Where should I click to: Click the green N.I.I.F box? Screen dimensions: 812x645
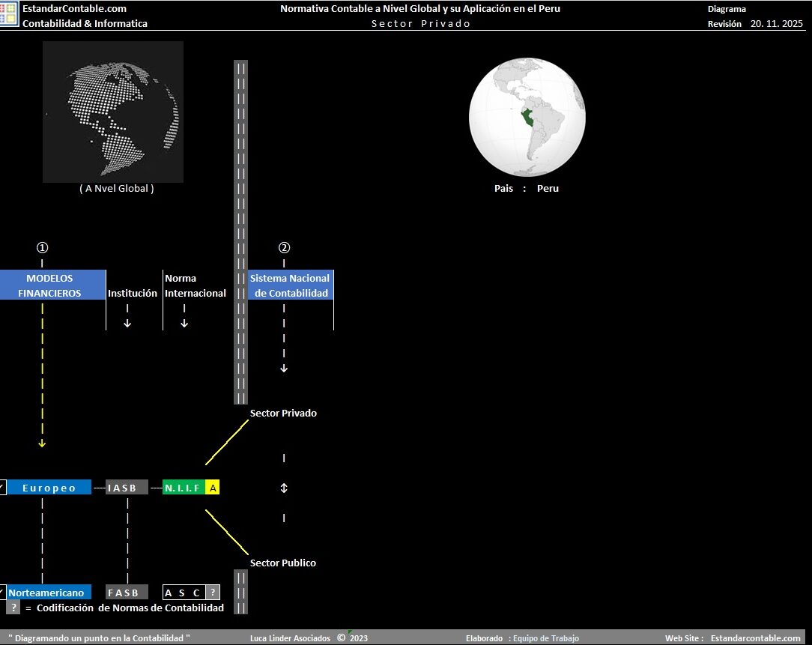[x=184, y=488]
